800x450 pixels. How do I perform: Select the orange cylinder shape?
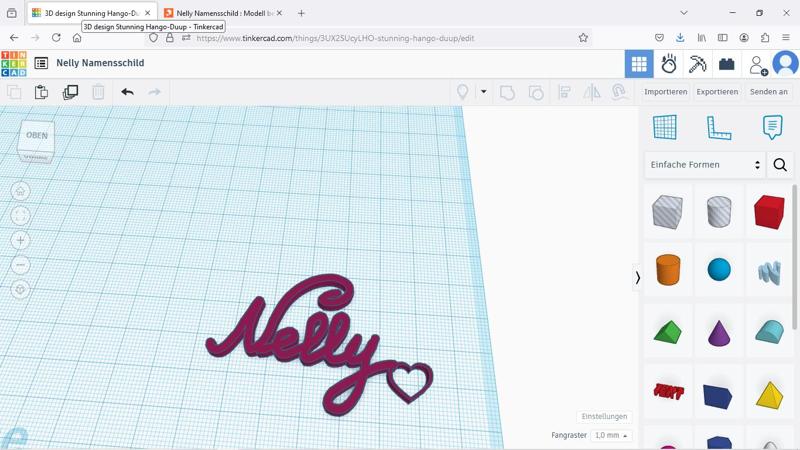pos(668,269)
